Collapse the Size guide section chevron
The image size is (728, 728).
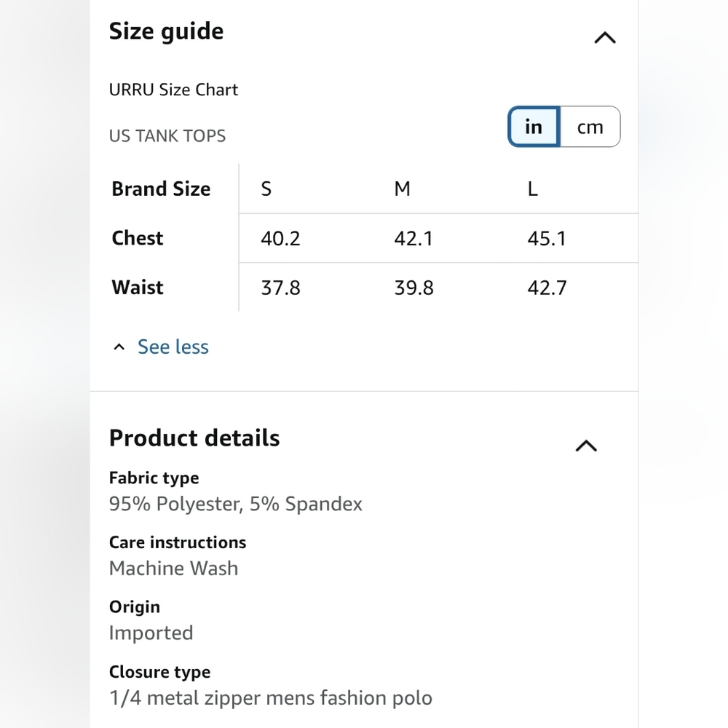tap(605, 38)
